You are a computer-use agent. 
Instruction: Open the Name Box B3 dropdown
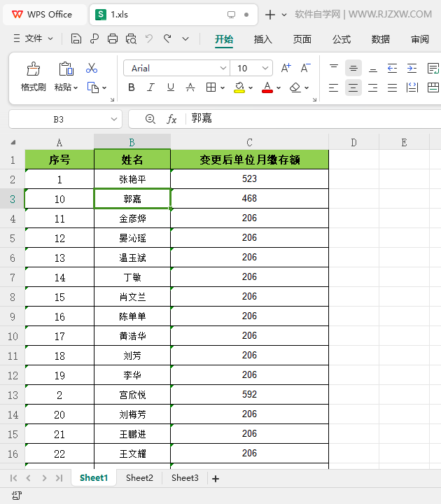tap(114, 119)
